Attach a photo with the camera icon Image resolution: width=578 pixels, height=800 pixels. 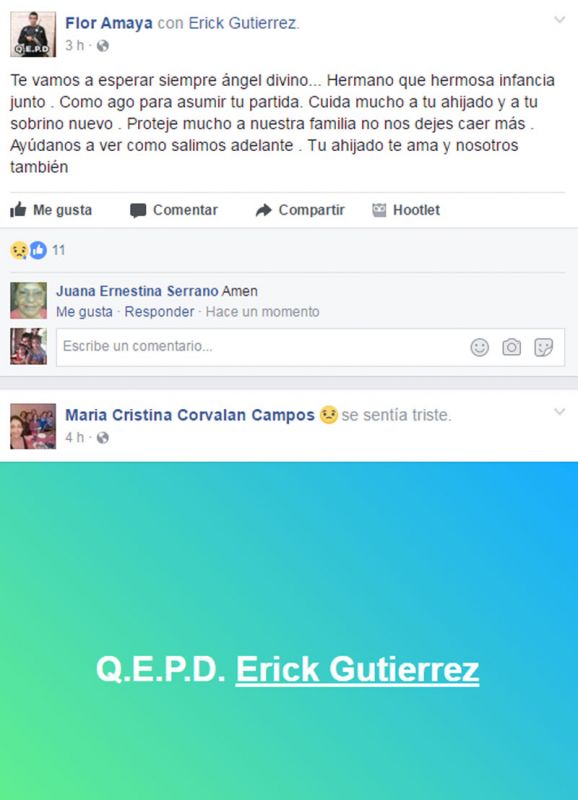coord(512,347)
